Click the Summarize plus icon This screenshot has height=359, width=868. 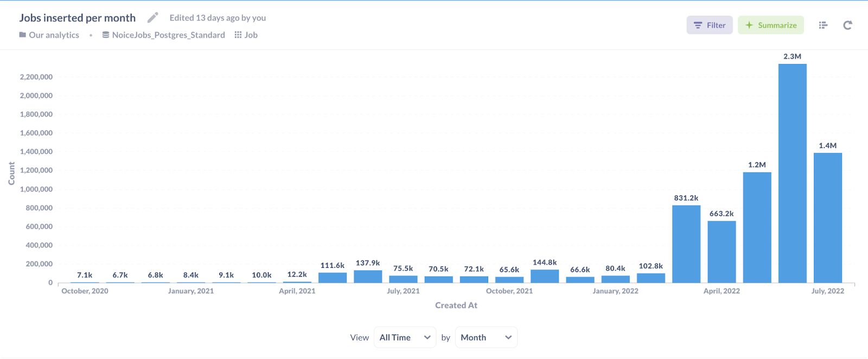749,25
